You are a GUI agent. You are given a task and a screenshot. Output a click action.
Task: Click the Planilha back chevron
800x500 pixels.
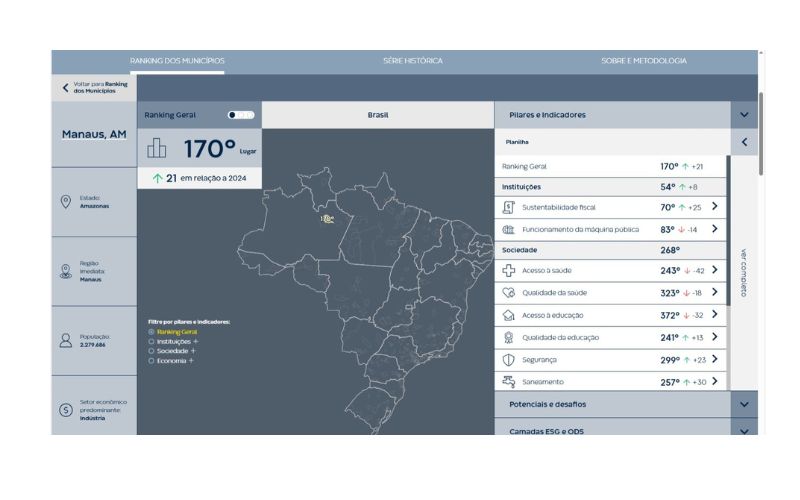pos(744,142)
